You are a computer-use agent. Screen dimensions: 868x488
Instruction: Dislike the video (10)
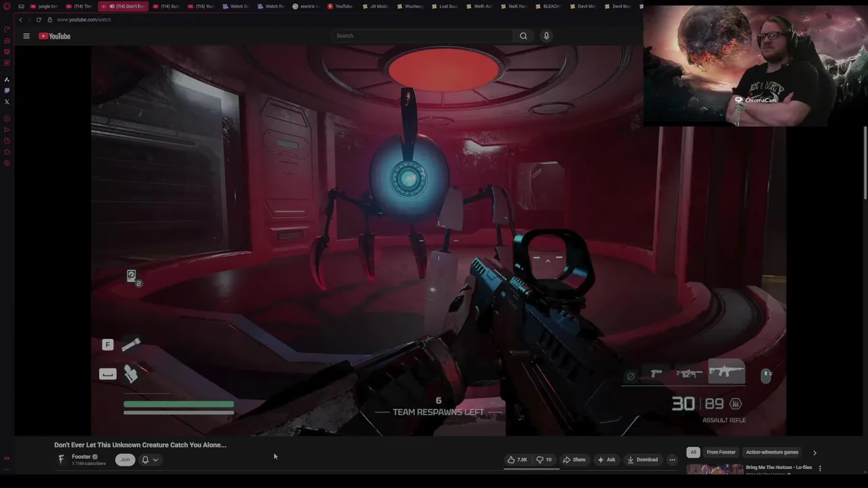pyautogui.click(x=544, y=460)
